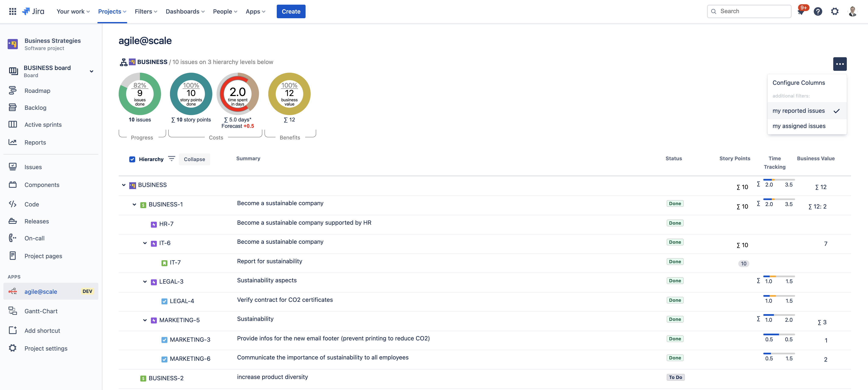
Task: Click the Jira app switcher grid icon
Action: pyautogui.click(x=13, y=11)
